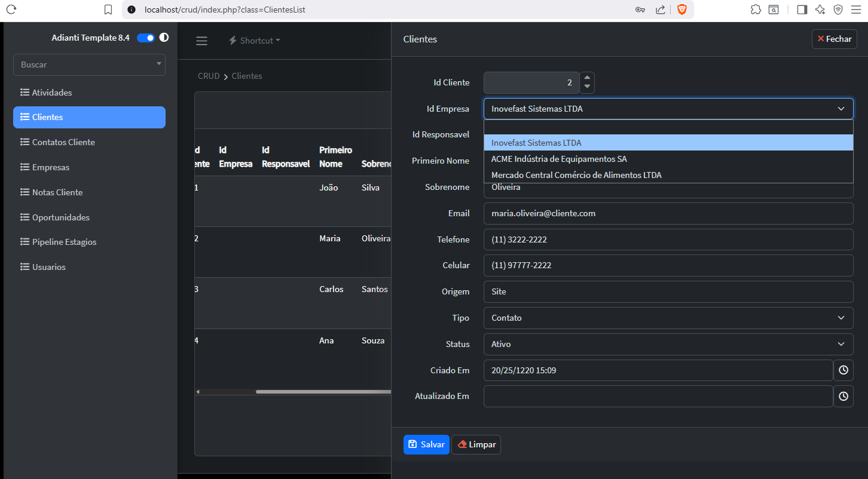Click the Clientes breadcrumb link
Screen dimensions: 868x479
[x=247, y=76]
